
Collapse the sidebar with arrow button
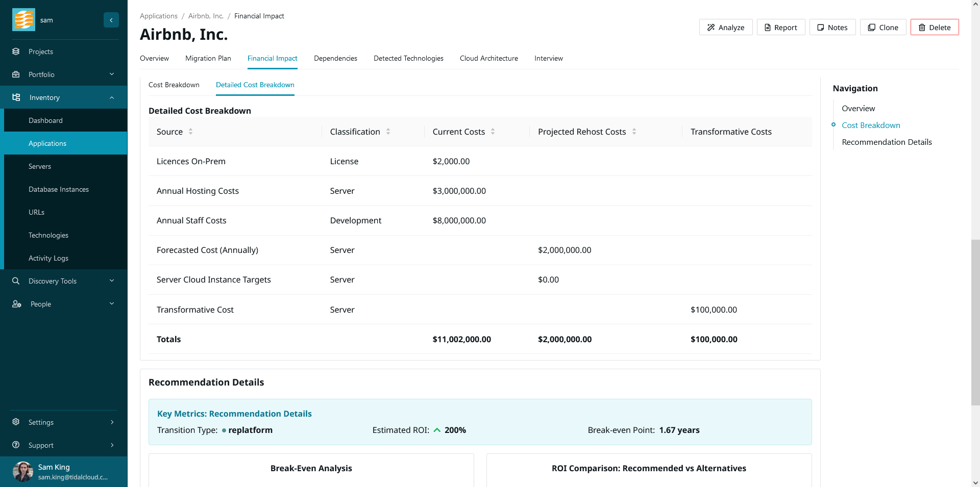(111, 20)
